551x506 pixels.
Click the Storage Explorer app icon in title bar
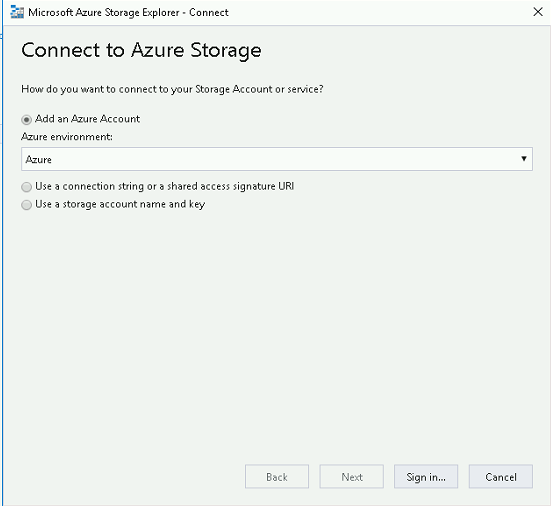[17, 12]
